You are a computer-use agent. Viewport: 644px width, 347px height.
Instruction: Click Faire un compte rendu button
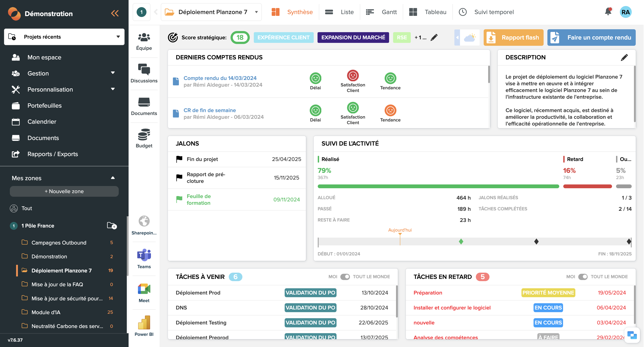click(x=591, y=38)
